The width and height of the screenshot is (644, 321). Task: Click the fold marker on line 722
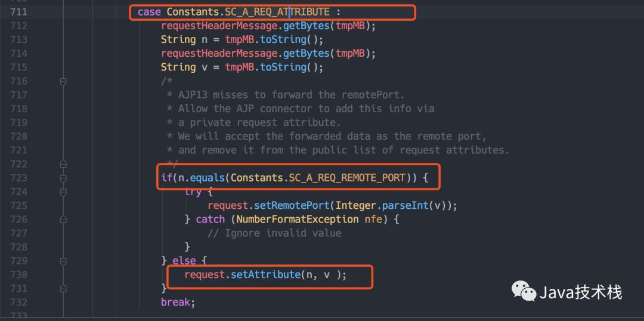point(63,164)
